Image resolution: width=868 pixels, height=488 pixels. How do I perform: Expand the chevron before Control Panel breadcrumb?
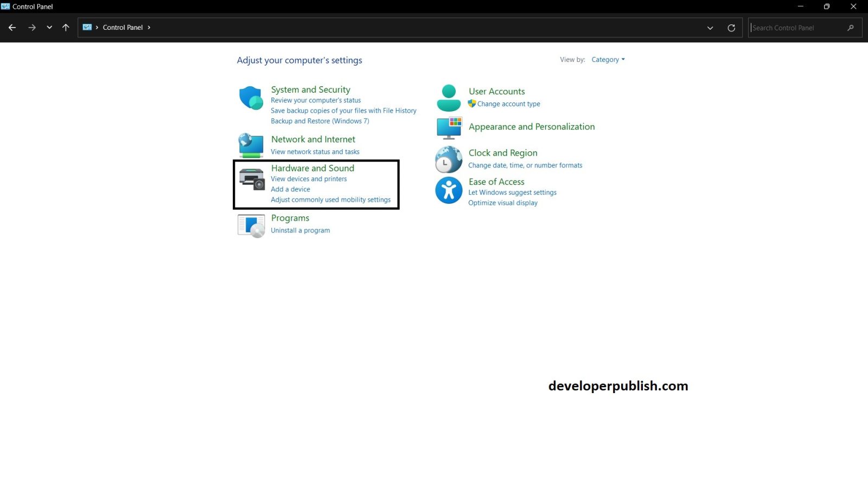click(x=97, y=28)
